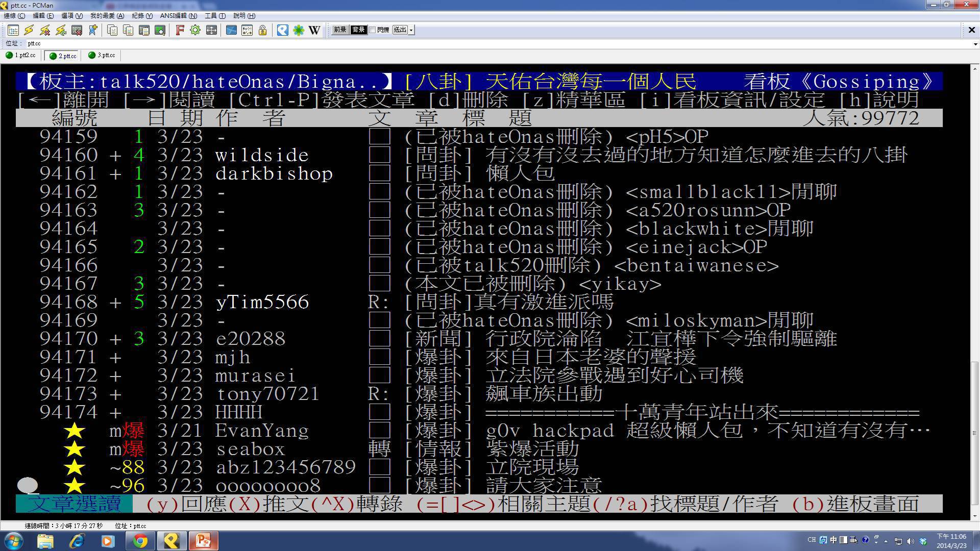Click the fullscreen arrows toolbar icon

(211, 30)
